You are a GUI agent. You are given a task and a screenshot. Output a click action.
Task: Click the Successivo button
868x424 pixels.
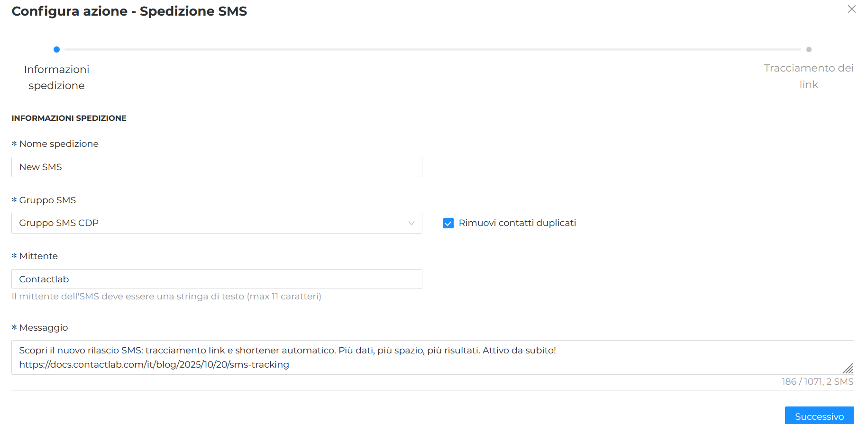click(x=819, y=415)
